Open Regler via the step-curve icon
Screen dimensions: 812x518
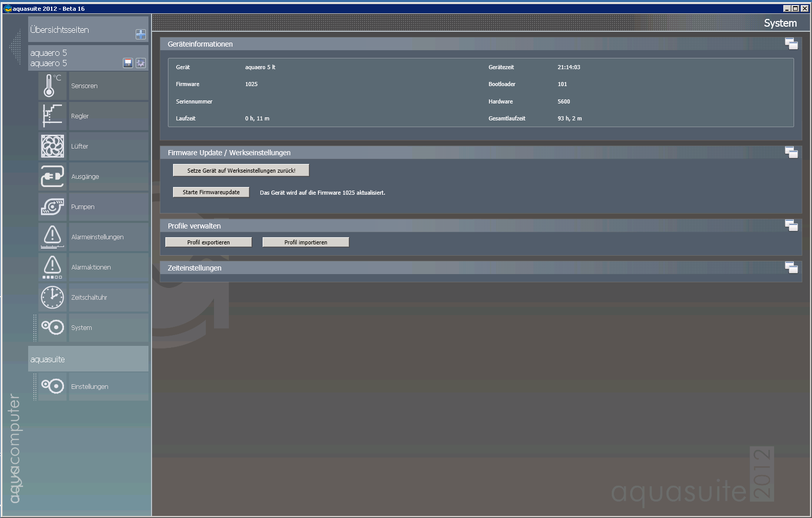53,116
